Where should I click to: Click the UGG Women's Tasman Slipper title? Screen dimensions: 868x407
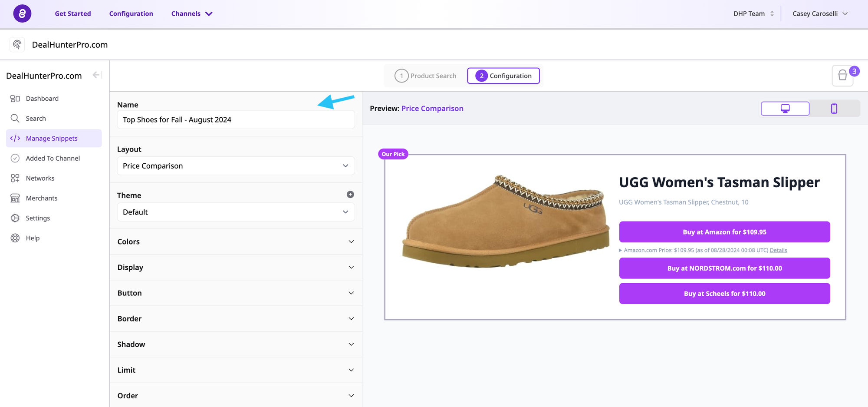coord(719,182)
